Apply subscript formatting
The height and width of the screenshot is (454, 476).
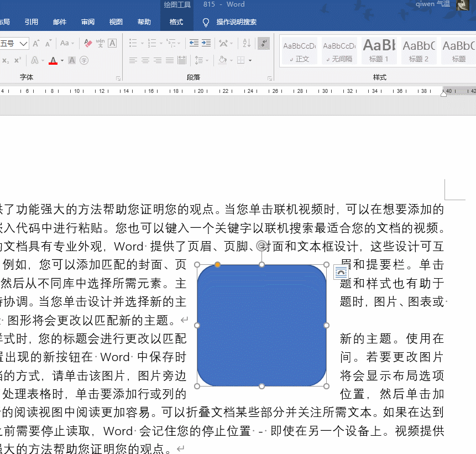(x=5, y=60)
